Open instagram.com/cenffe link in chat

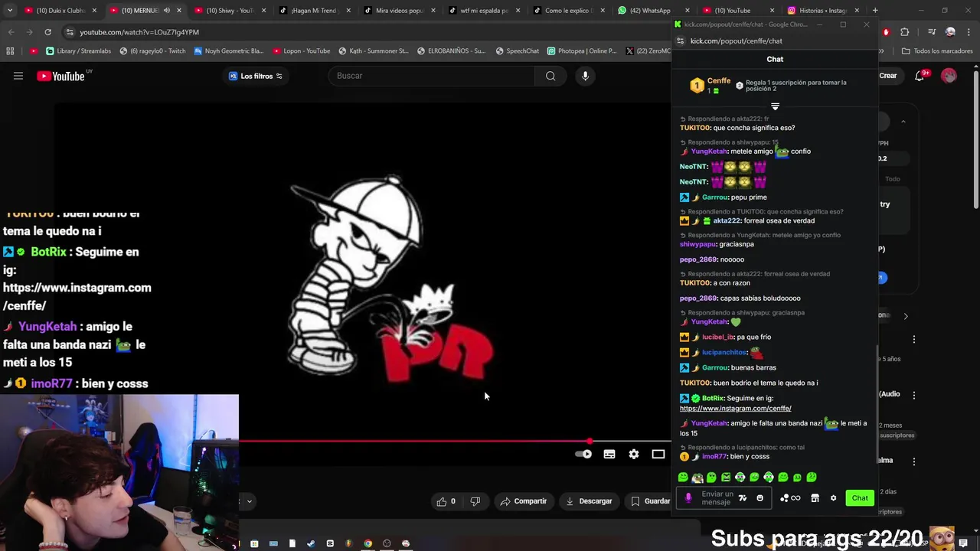(x=735, y=409)
